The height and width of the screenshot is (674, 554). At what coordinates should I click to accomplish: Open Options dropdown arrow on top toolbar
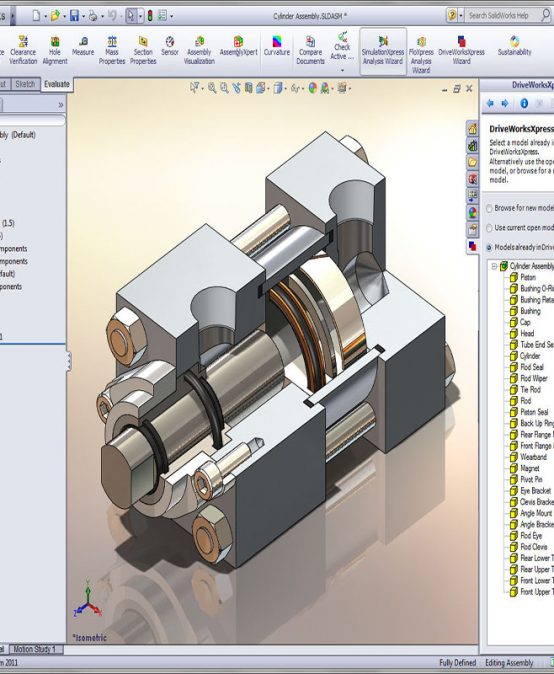171,16
